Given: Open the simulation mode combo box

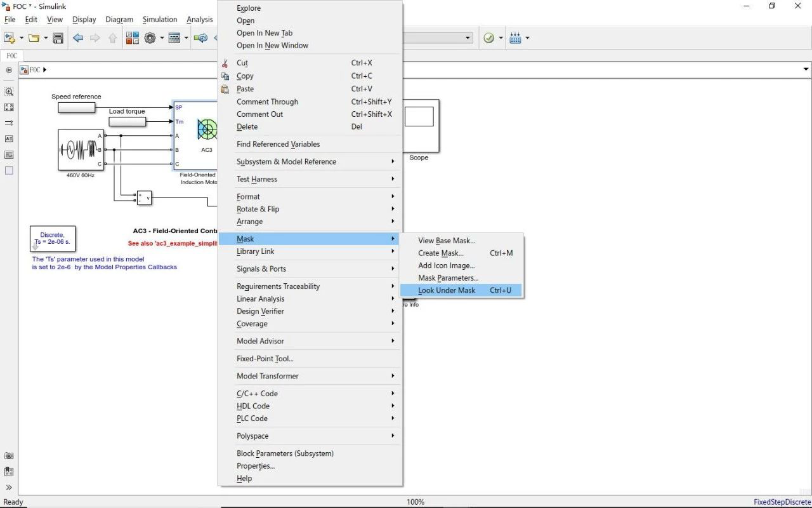Looking at the screenshot, I should [438, 38].
